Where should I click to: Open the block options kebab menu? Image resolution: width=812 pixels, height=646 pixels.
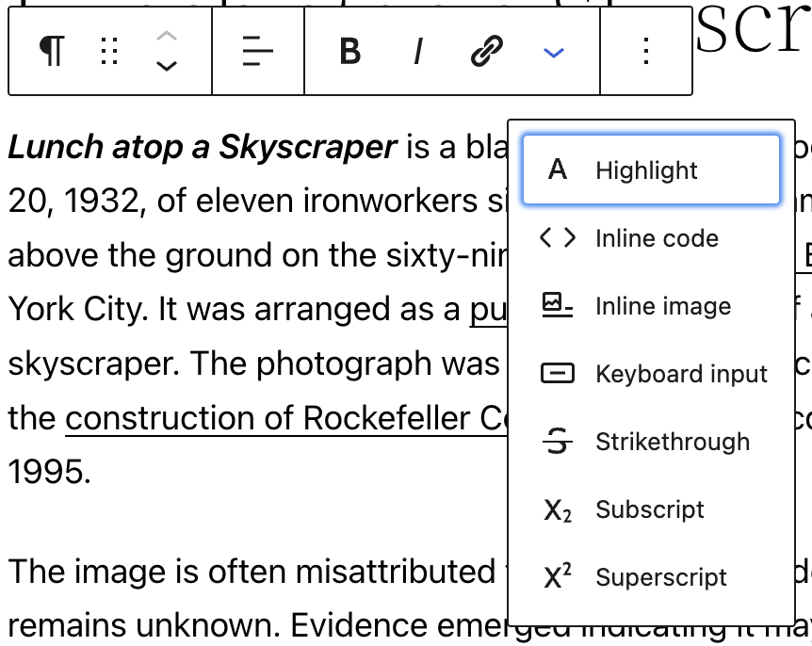tap(645, 51)
